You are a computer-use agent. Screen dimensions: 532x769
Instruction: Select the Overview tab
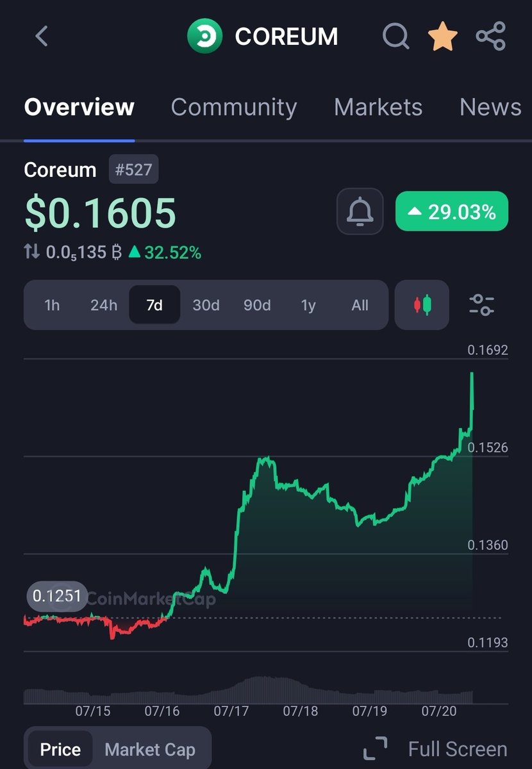[79, 107]
